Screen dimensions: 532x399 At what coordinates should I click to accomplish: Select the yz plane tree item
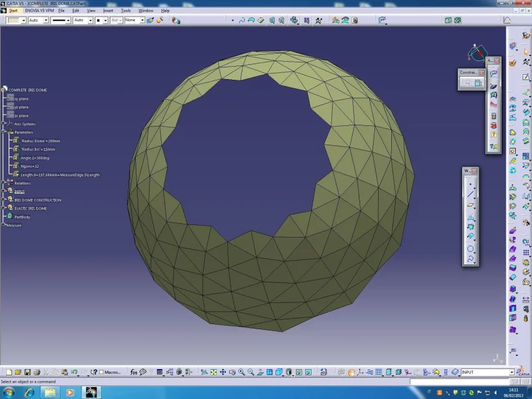pos(21,107)
